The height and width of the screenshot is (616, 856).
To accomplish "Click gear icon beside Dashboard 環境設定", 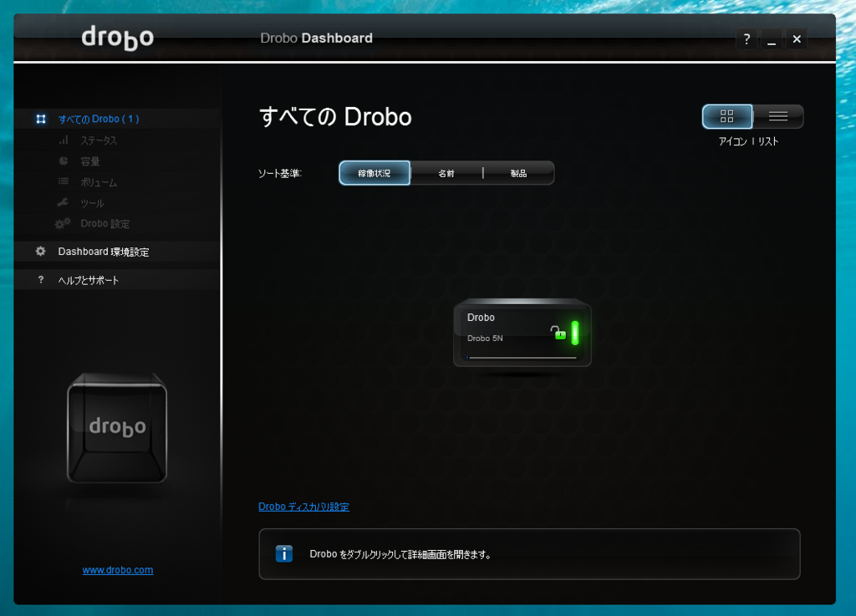I will tap(40, 251).
